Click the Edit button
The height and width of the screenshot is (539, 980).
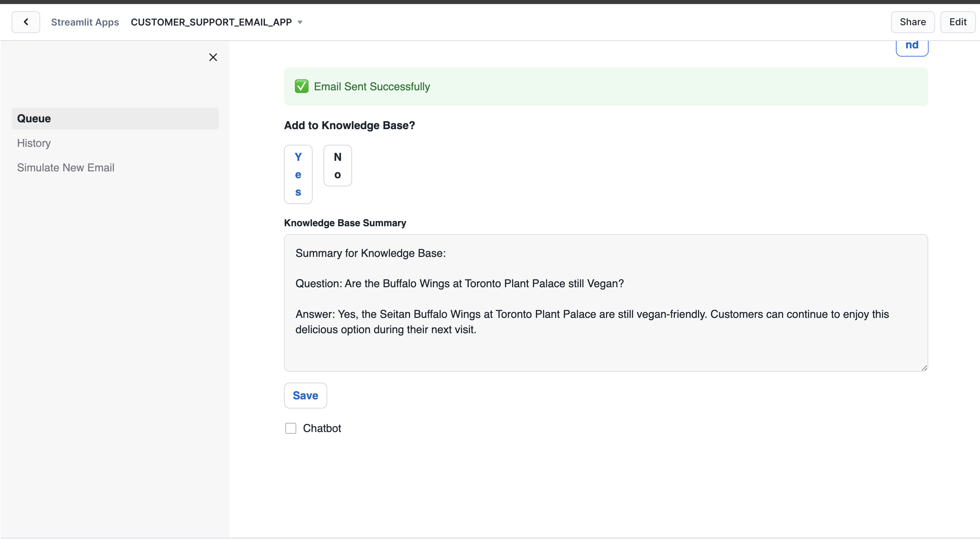pyautogui.click(x=958, y=22)
